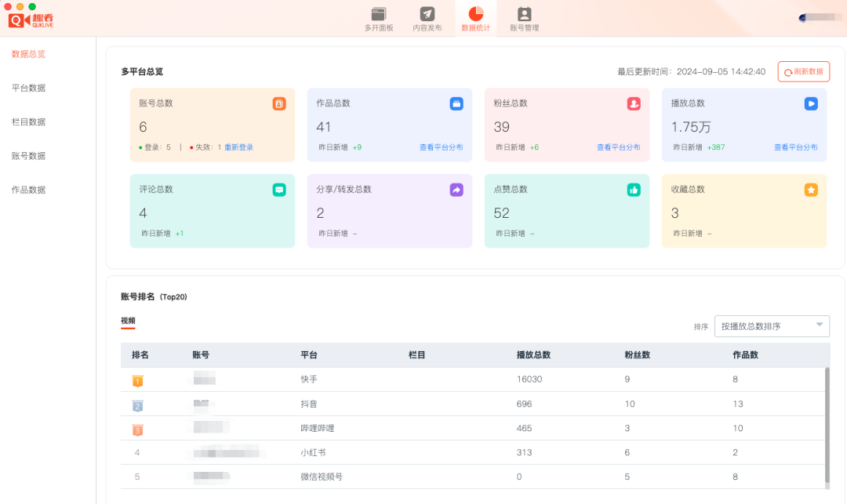Click the 696 play count cell

524,404
